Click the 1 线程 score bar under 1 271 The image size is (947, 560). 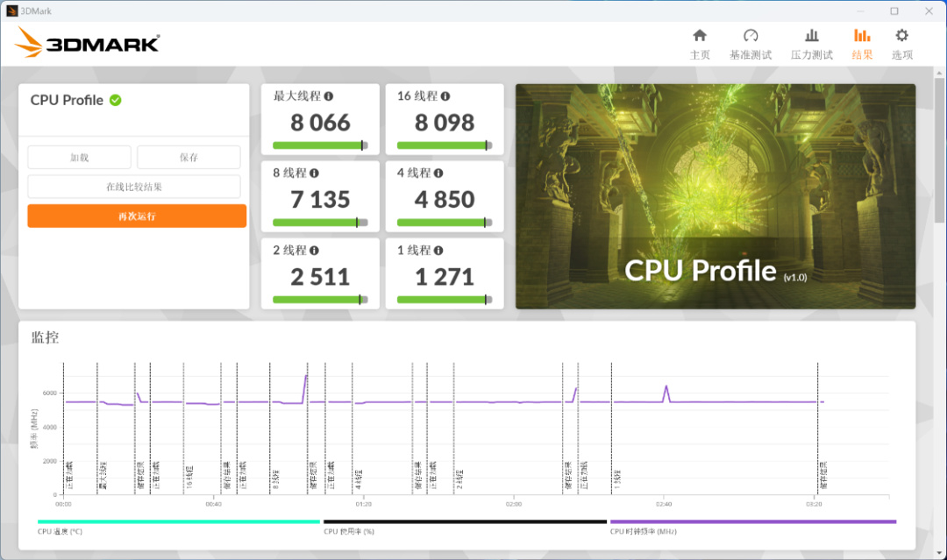click(445, 300)
